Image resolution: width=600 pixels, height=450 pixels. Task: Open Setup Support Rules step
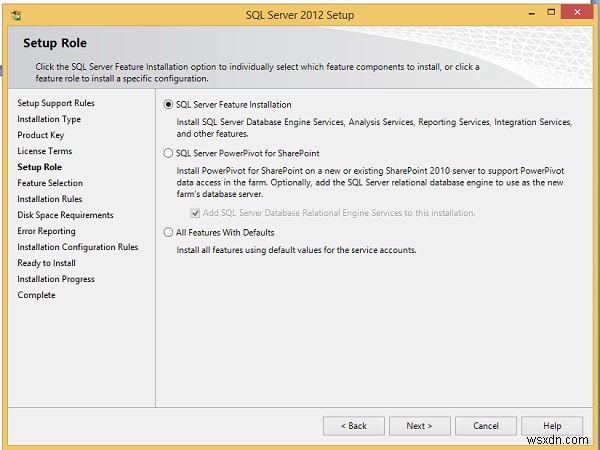[x=56, y=103]
